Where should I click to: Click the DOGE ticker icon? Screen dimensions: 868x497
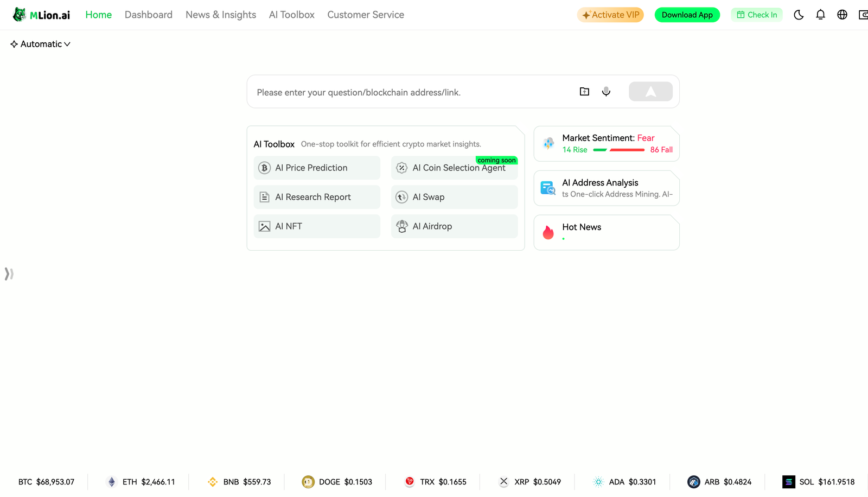[308, 482]
